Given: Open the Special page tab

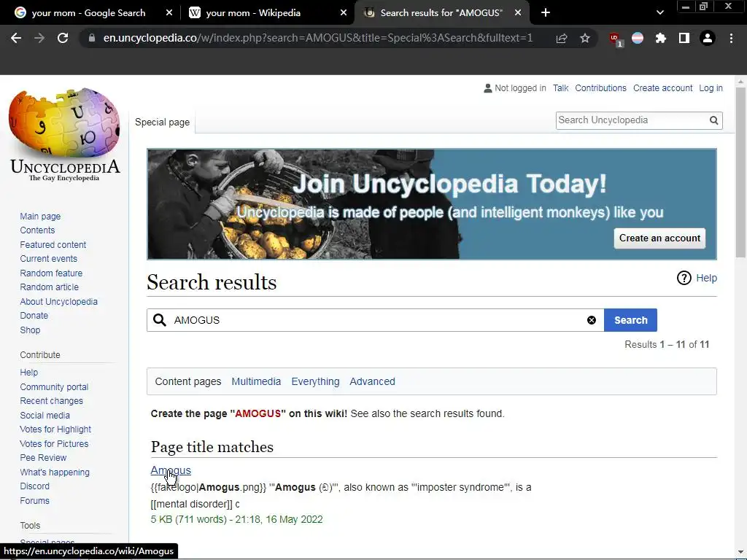Looking at the screenshot, I should [162, 122].
